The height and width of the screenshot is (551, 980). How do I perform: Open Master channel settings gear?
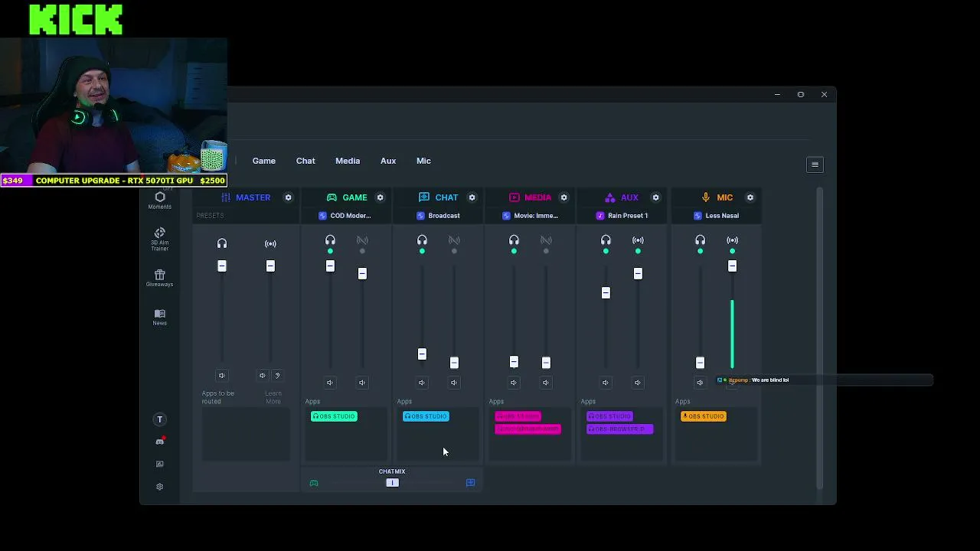pos(289,197)
